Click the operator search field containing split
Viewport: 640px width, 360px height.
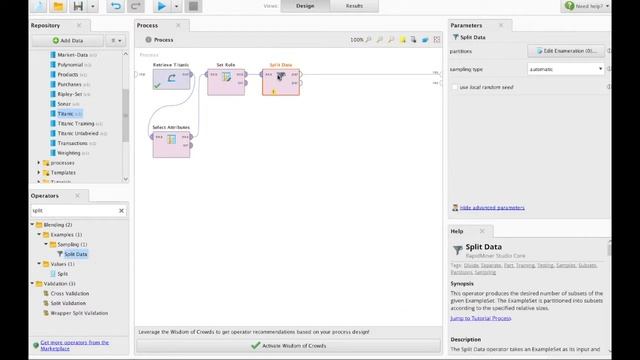[x=74, y=211]
